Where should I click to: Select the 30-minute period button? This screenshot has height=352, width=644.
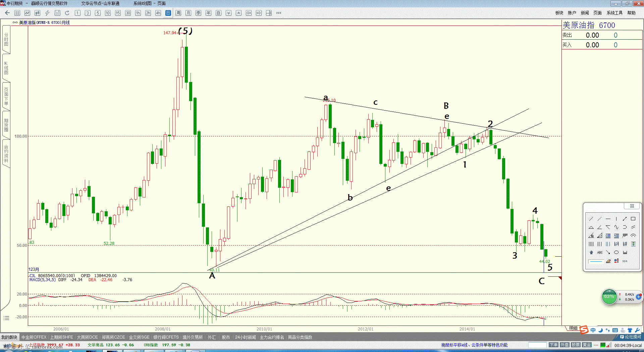pos(128,13)
